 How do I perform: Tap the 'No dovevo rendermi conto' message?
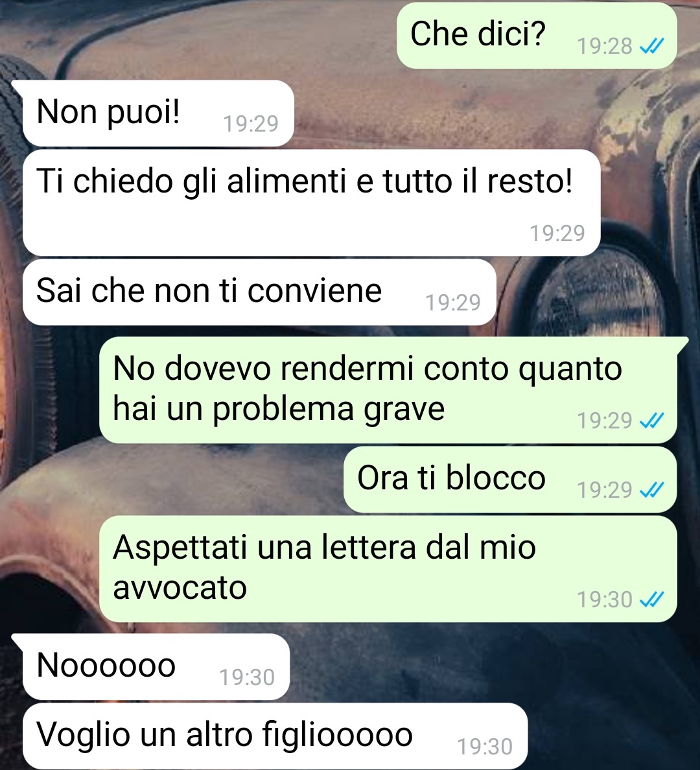click(x=388, y=390)
